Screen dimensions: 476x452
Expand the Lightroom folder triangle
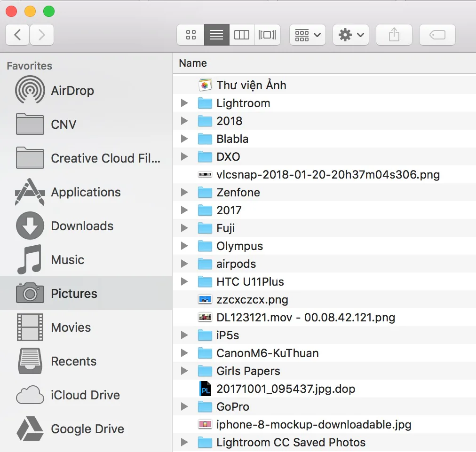(184, 103)
